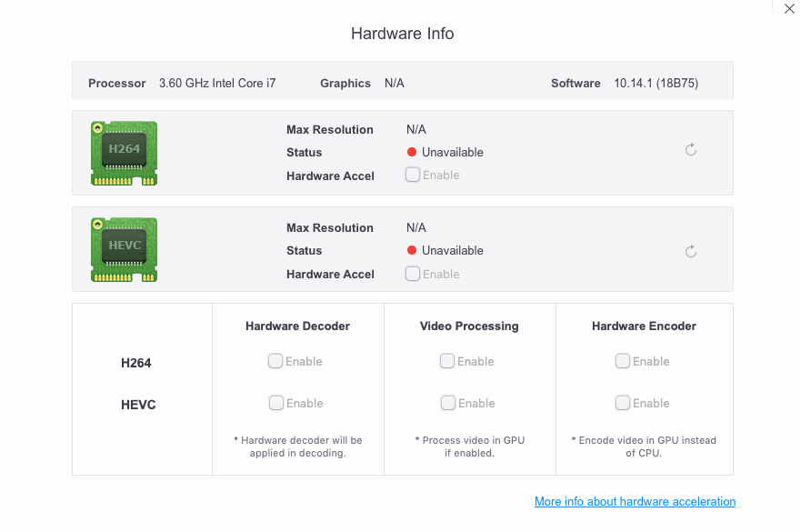Click Max Resolution N/A in H264 panel
The width and height of the screenshot is (801, 532).
(416, 129)
